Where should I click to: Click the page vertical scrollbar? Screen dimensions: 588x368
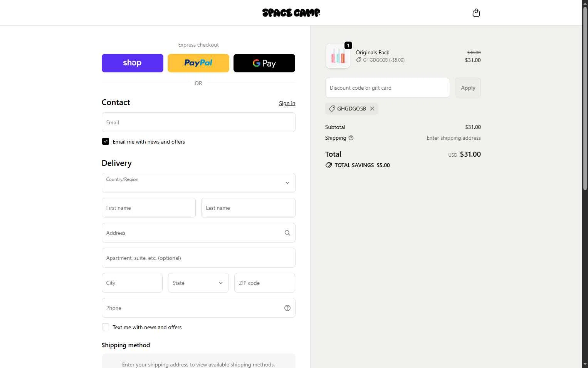[x=585, y=99]
